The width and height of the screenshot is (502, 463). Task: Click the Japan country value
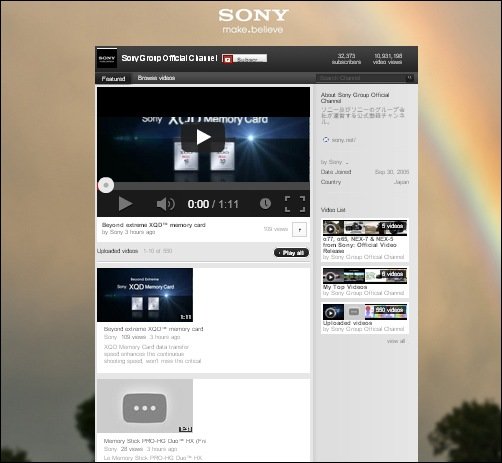click(x=401, y=182)
